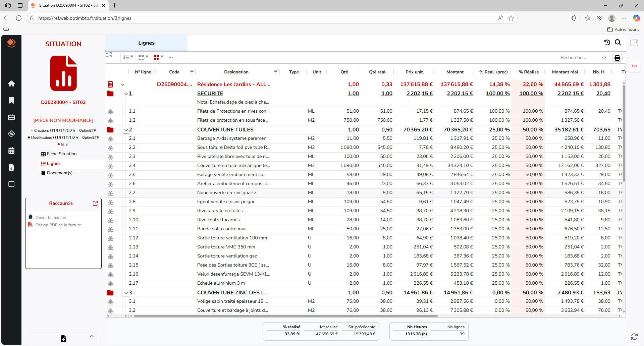Select the invoice euro icon in the sidebar
Screen dimensions: 644x346
click(x=11, y=167)
